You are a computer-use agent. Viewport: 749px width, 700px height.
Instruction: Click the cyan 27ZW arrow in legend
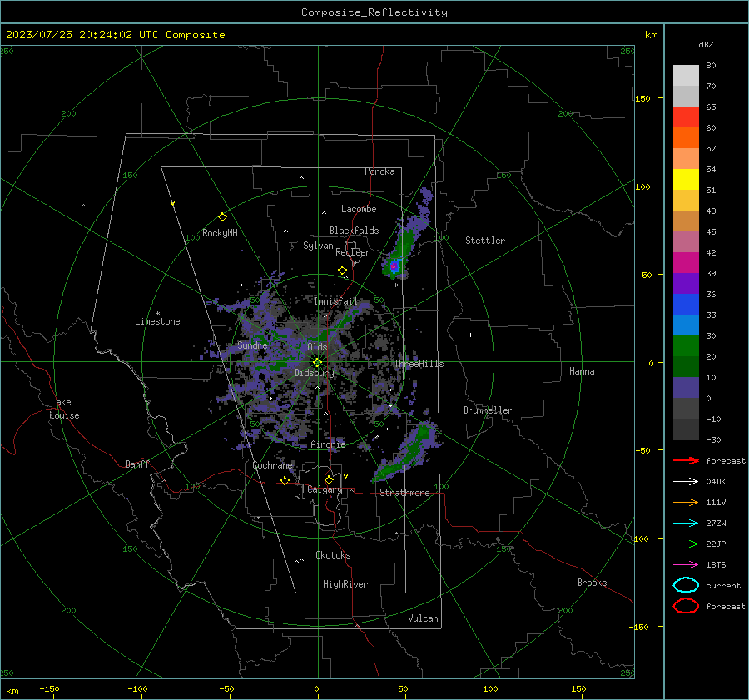[x=686, y=524]
